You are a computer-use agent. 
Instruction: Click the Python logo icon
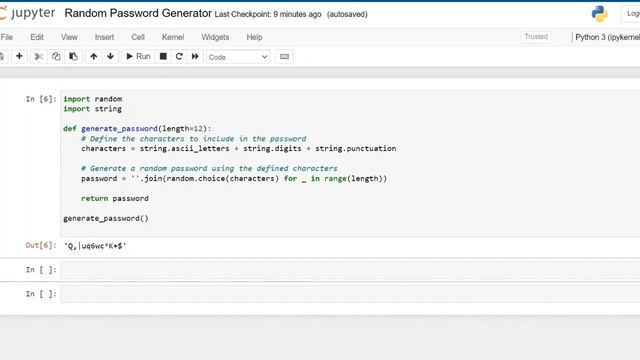[600, 13]
